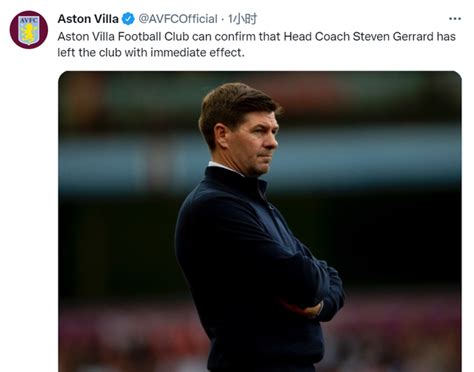Click the blue verified checkmark badge
The width and height of the screenshot is (474, 372).
pyautogui.click(x=128, y=19)
